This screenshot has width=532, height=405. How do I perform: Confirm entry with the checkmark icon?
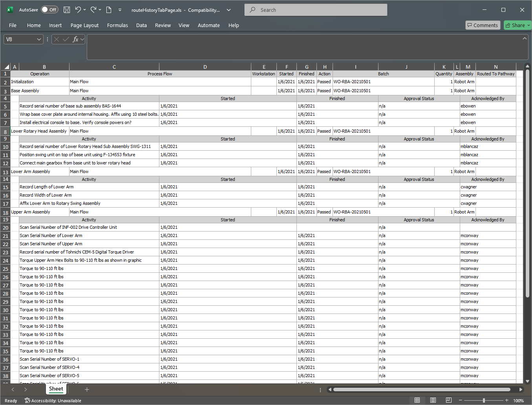66,39
